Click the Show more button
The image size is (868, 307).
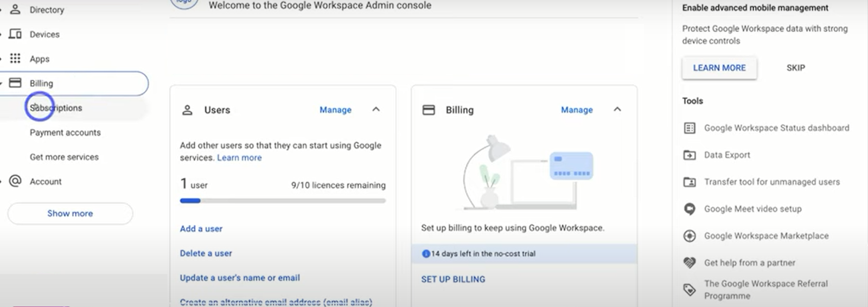[70, 214]
